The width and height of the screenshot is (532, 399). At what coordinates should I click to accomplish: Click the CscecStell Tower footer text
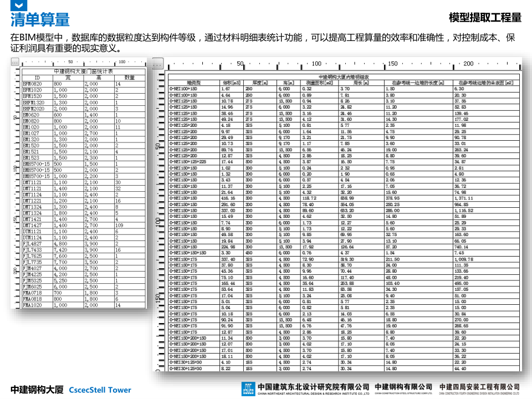tap(100, 390)
